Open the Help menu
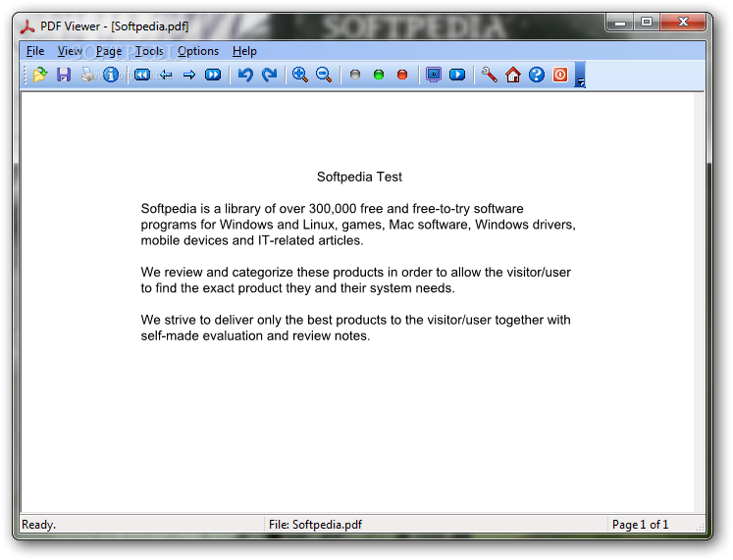The width and height of the screenshot is (733, 560). tap(244, 51)
